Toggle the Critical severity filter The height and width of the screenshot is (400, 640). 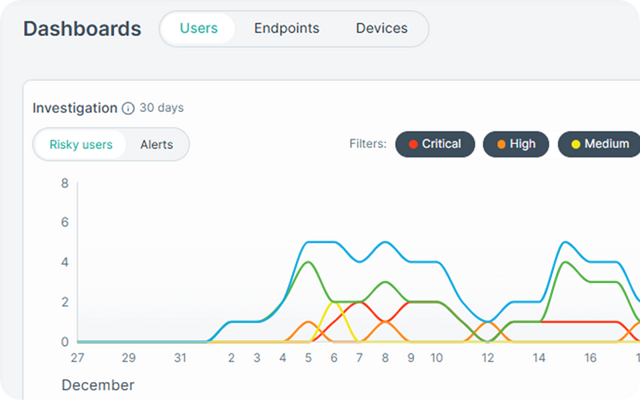(435, 144)
